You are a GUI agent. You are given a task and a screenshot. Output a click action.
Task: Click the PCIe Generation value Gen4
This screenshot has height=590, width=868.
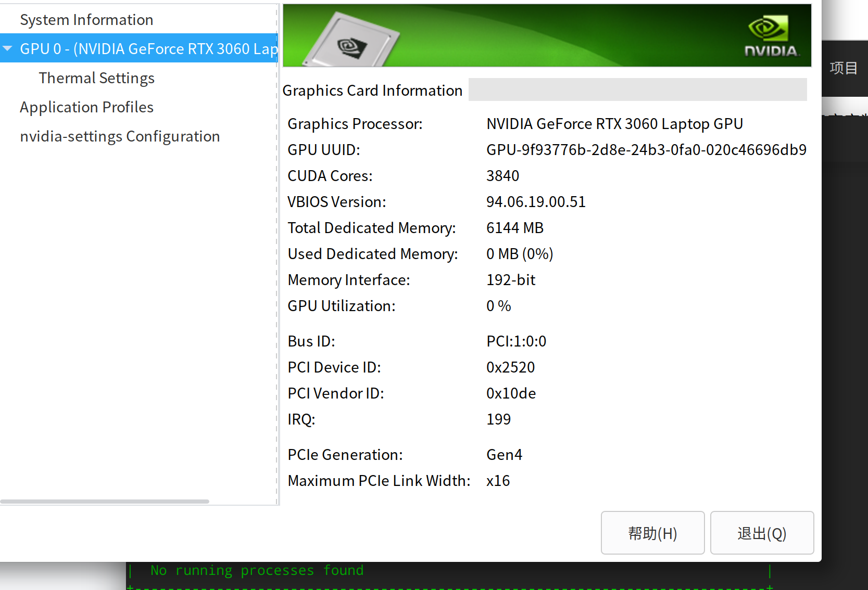tap(504, 455)
